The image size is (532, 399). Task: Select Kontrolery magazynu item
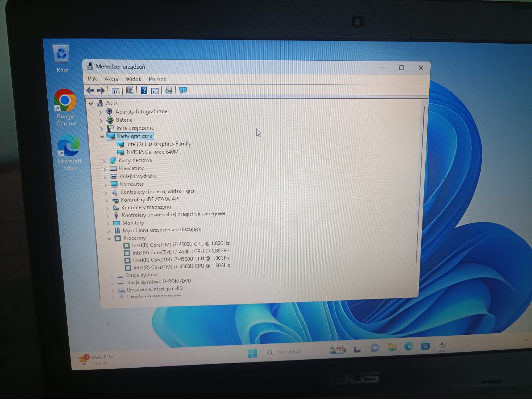click(146, 207)
